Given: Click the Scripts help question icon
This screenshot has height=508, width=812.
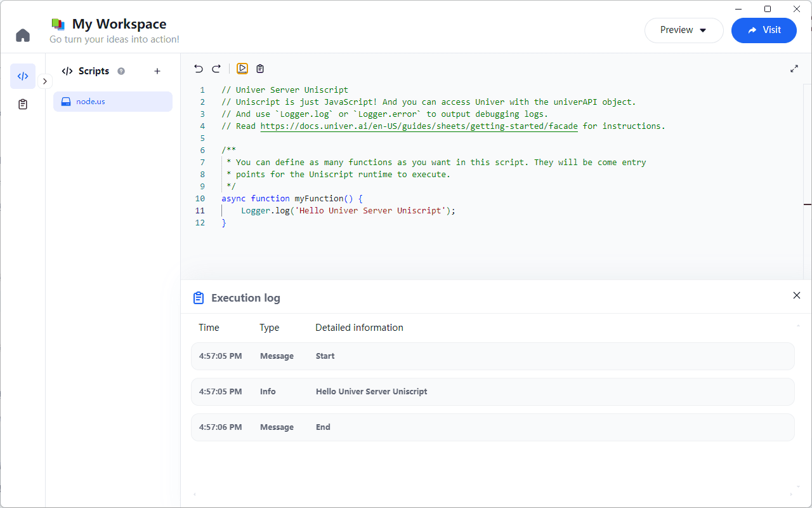Looking at the screenshot, I should tap(121, 71).
